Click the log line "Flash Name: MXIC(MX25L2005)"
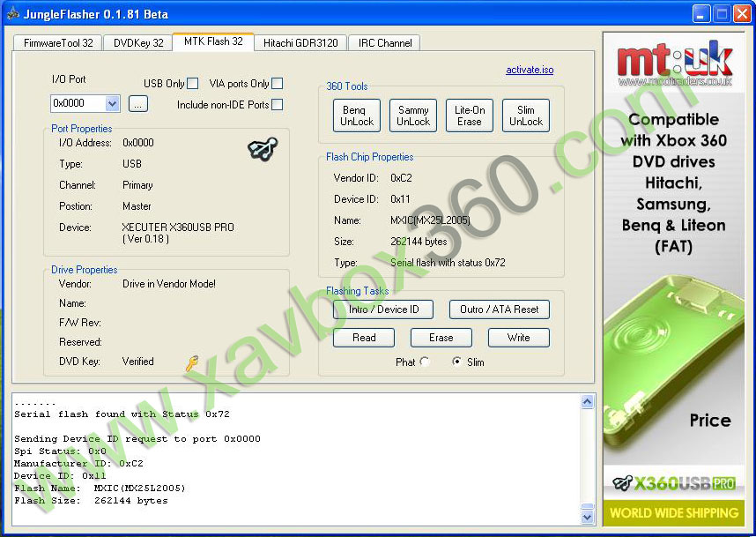 pyautogui.click(x=100, y=489)
